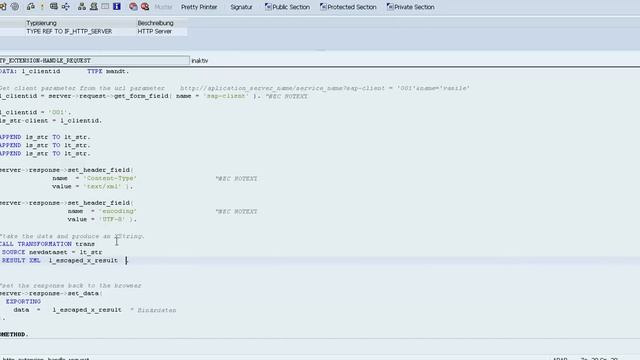Click the 'inaktiv' status text
The width and height of the screenshot is (640, 360).
(x=200, y=61)
